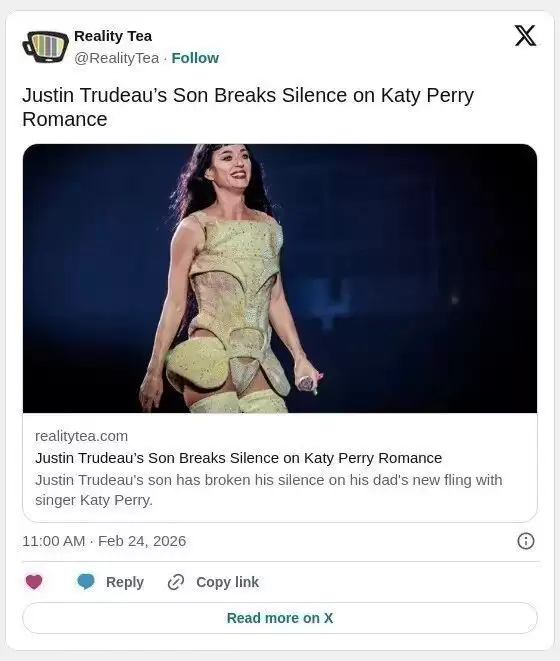Open the info circle icon

click(525, 541)
